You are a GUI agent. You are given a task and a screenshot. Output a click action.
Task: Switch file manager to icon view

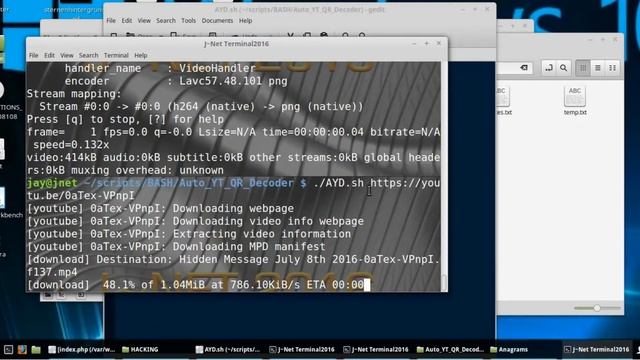(x=583, y=68)
